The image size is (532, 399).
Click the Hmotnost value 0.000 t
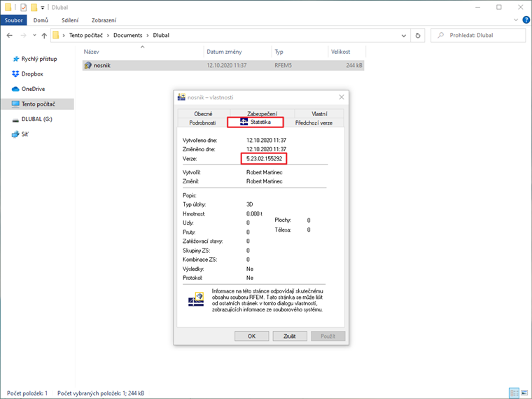click(255, 213)
